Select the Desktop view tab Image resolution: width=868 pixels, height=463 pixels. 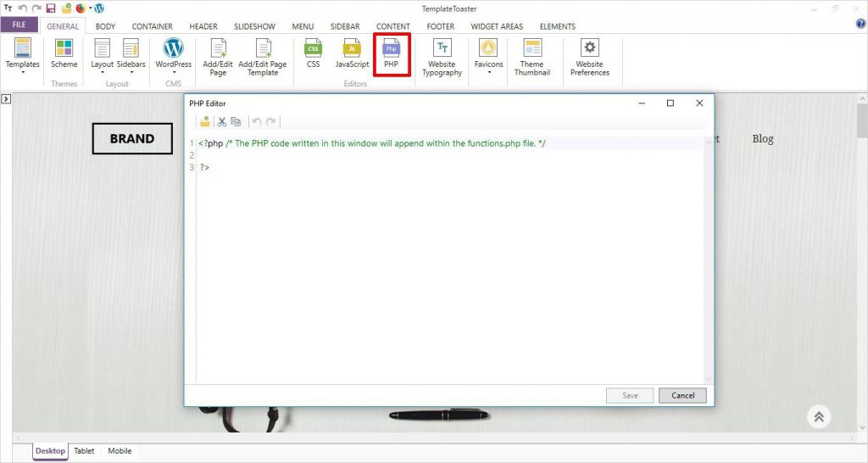[50, 451]
